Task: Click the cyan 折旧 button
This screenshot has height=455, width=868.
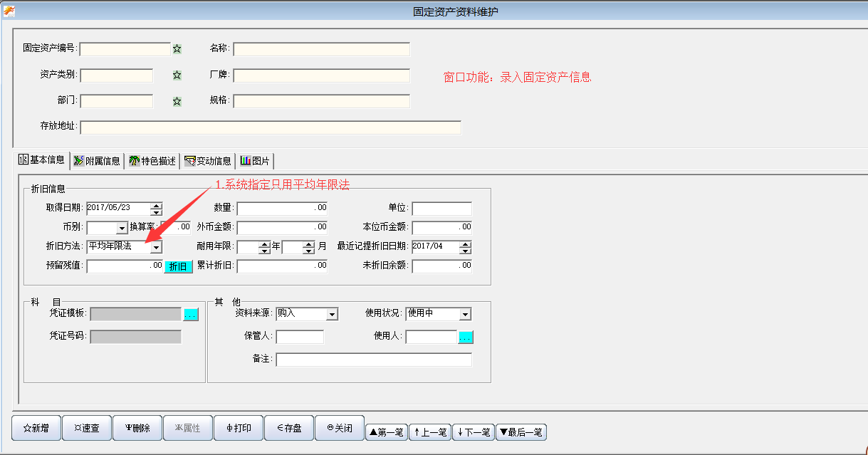Action: coord(179,266)
